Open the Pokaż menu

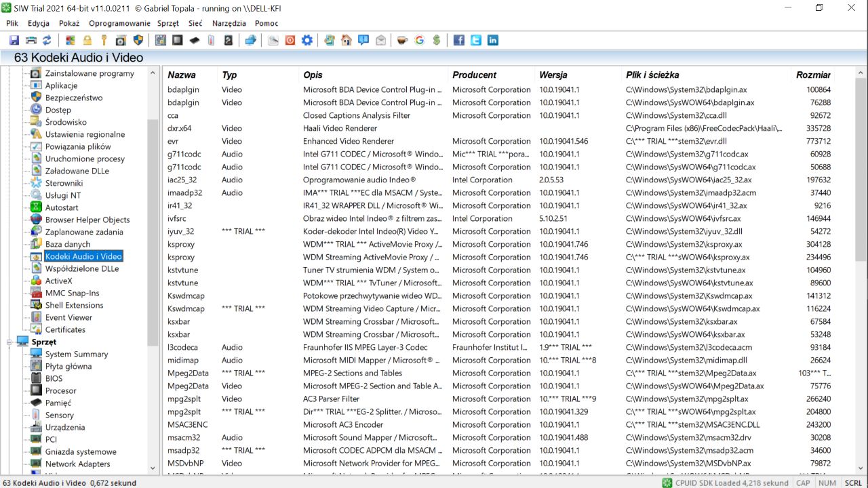coord(69,23)
